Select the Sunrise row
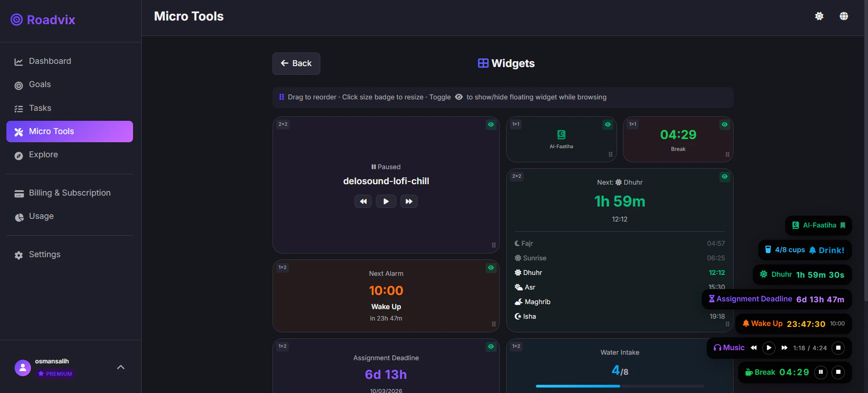Screen dimensions: 868x393 pyautogui.click(x=620, y=258)
